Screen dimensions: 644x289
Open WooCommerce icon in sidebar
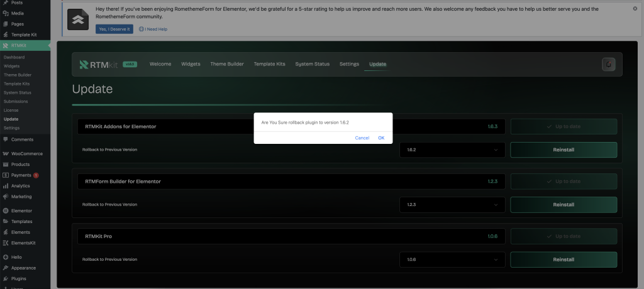tap(6, 153)
